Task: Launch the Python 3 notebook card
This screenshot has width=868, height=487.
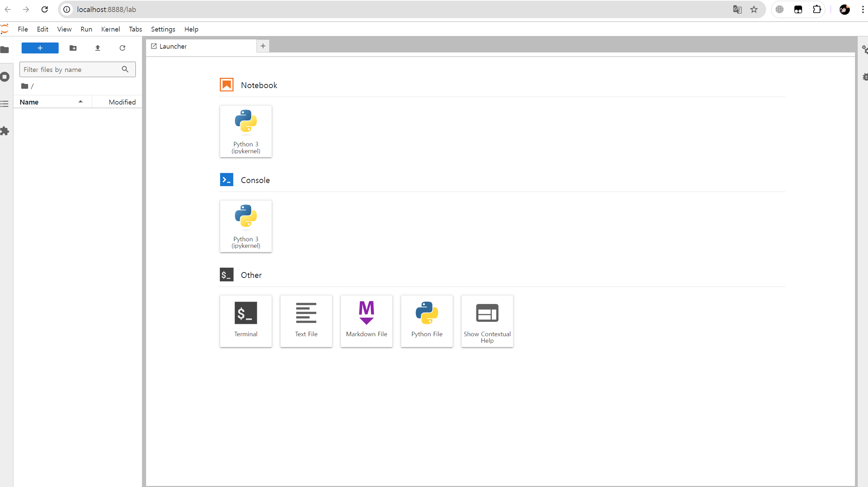Action: coord(246,131)
